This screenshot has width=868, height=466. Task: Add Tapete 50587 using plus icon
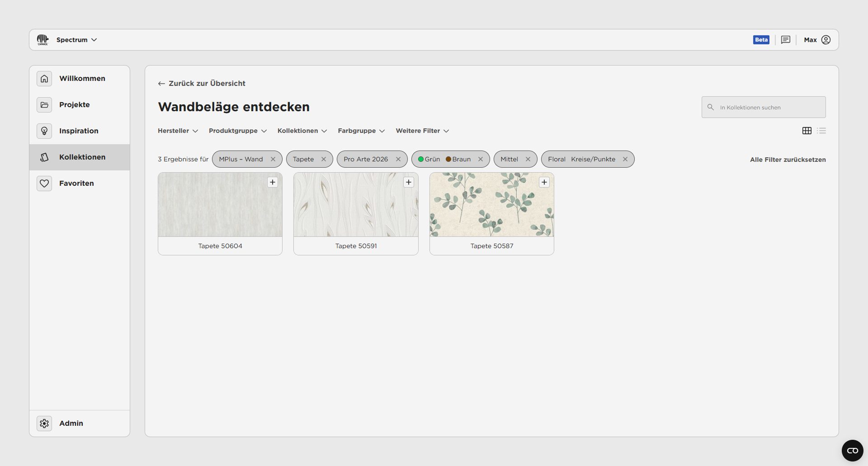point(544,182)
